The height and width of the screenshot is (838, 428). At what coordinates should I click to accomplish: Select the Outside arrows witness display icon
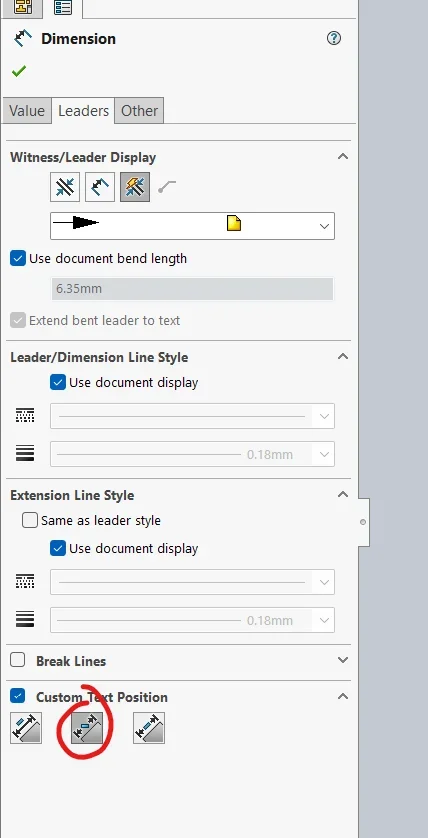[x=65, y=187]
